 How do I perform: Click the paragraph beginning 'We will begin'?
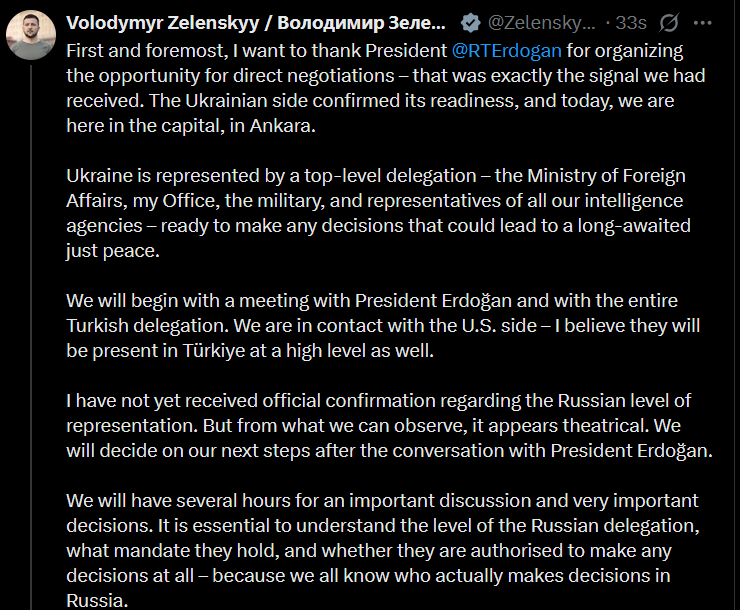click(x=383, y=326)
